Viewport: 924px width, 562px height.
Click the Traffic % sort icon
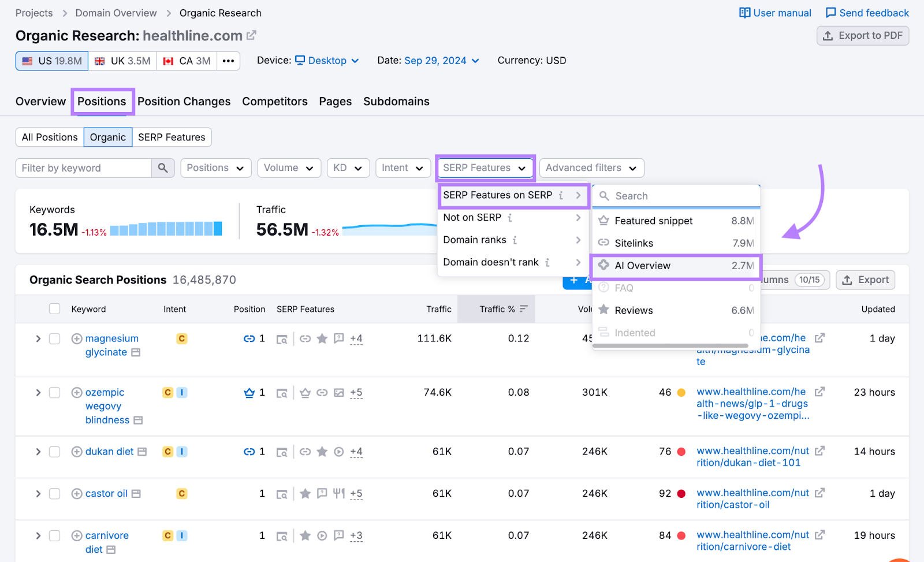[x=524, y=309]
